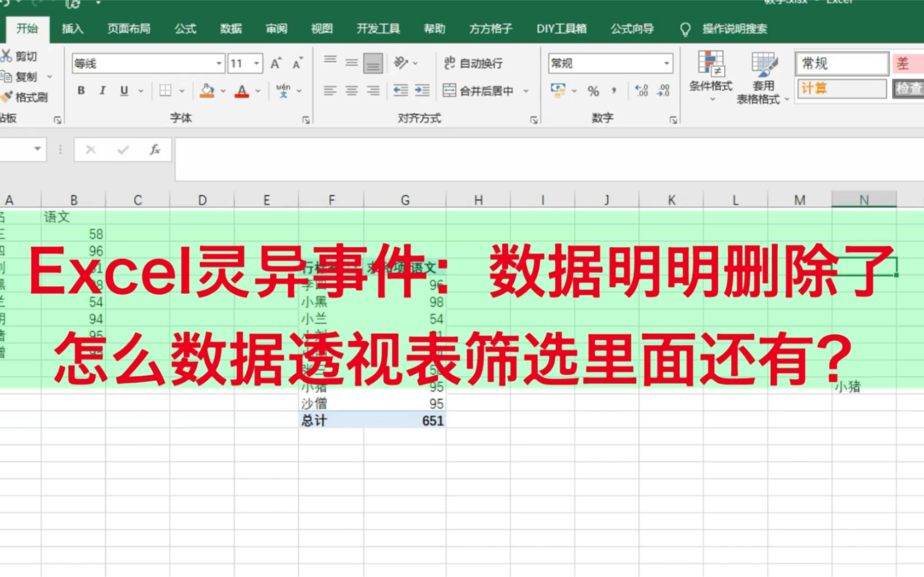Expand merge and center options arrow
The width and height of the screenshot is (924, 577).
[x=526, y=91]
